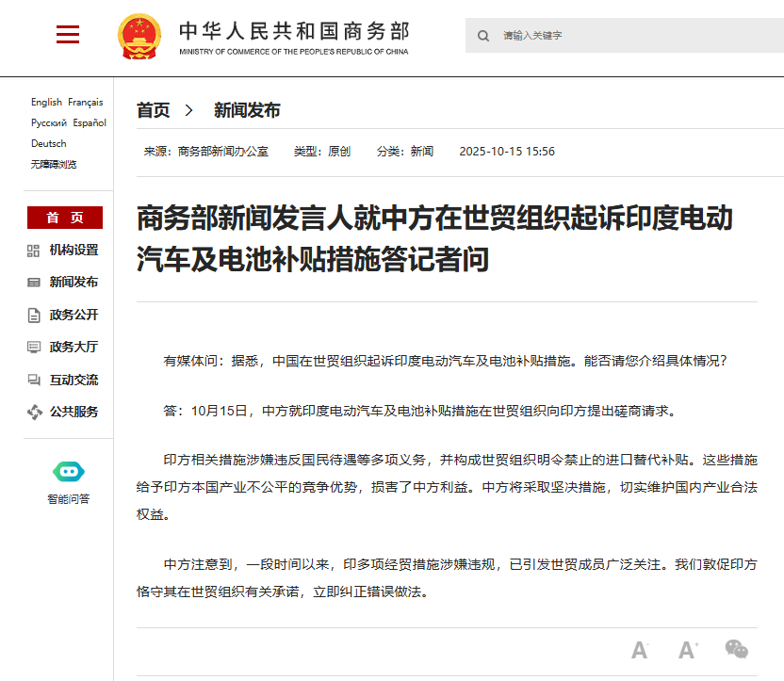Click the magnifier search icon
The height and width of the screenshot is (681, 784).
(483, 36)
